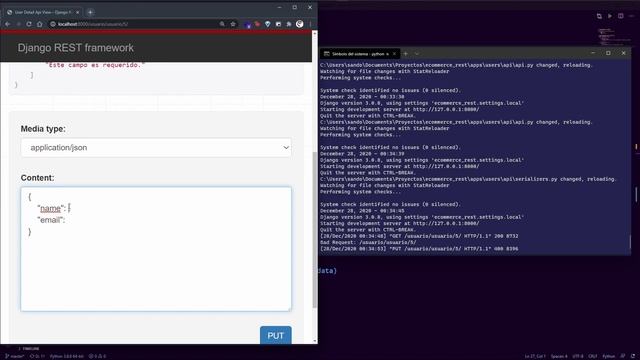
Task: Close the User Detail Api View tab
Action: tap(78, 12)
